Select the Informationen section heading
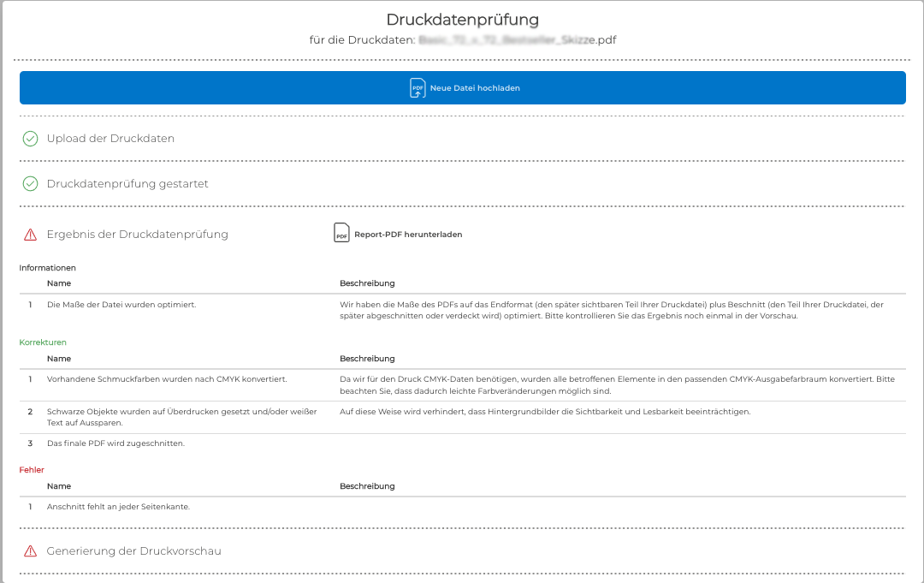The image size is (924, 583). (x=48, y=268)
